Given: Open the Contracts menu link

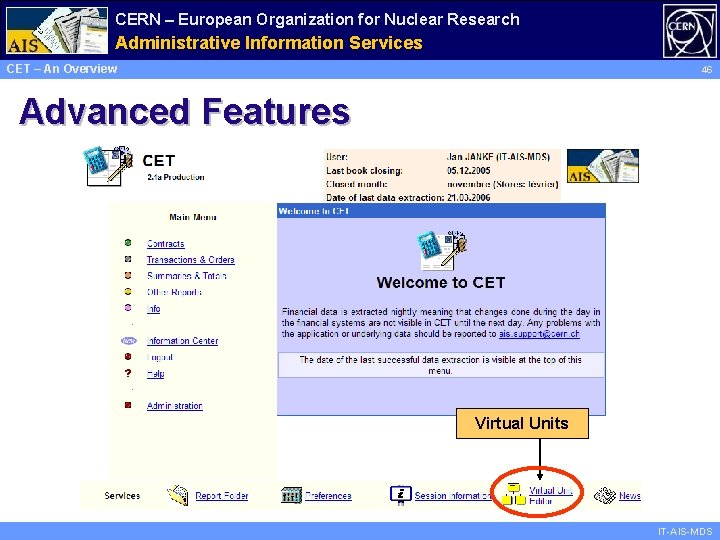Looking at the screenshot, I should click(x=165, y=244).
